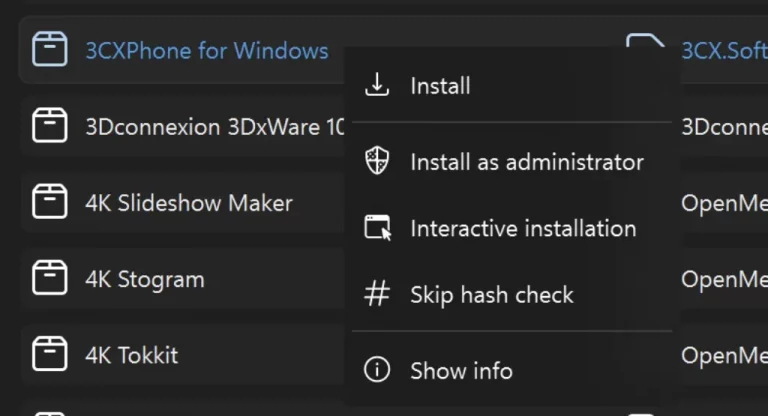The image size is (768, 416).
Task: Click the 3Dconne package ID text
Action: coord(724,127)
